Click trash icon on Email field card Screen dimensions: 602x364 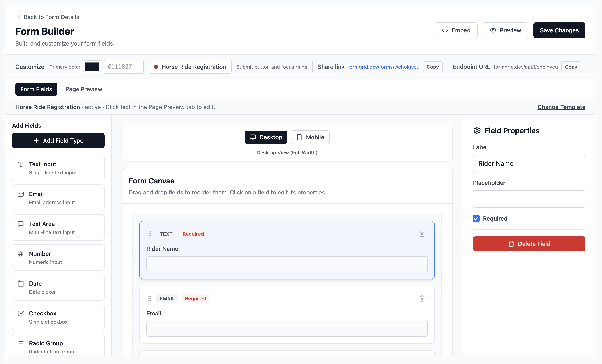coord(422,298)
